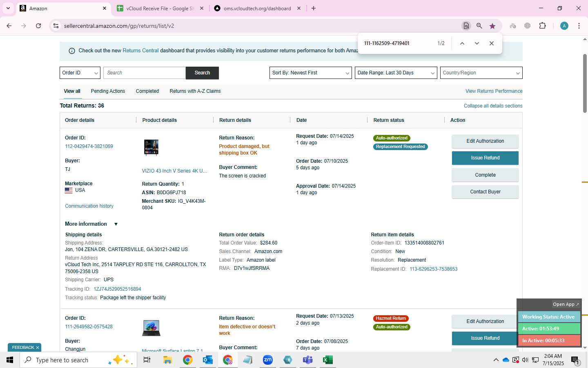Open Communication history link

coord(89,206)
